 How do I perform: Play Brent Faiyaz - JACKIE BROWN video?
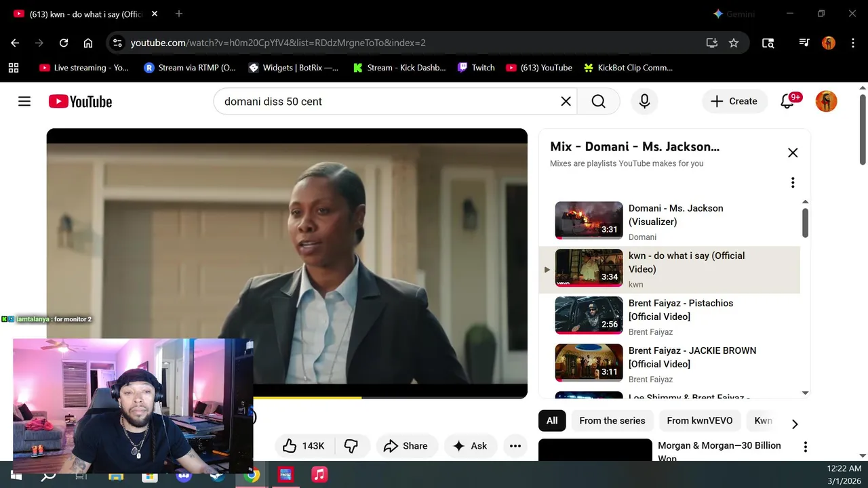pyautogui.click(x=669, y=363)
